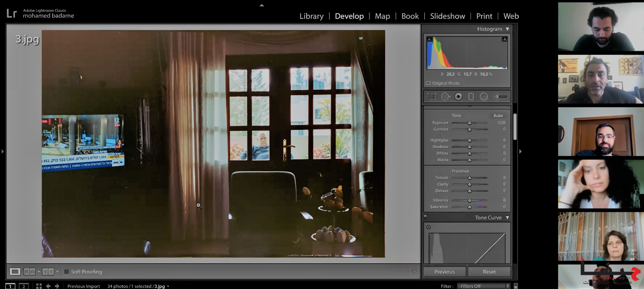The image size is (644, 289).
Task: Select the Crop Overlay tool
Action: [x=432, y=97]
